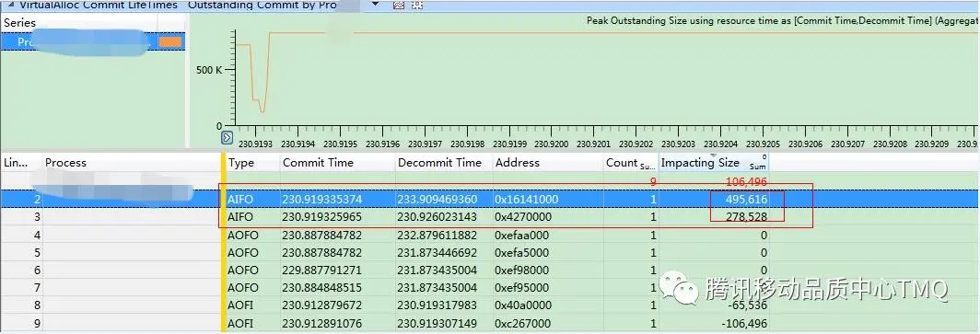Click commit time 230.884848515

pos(321,288)
